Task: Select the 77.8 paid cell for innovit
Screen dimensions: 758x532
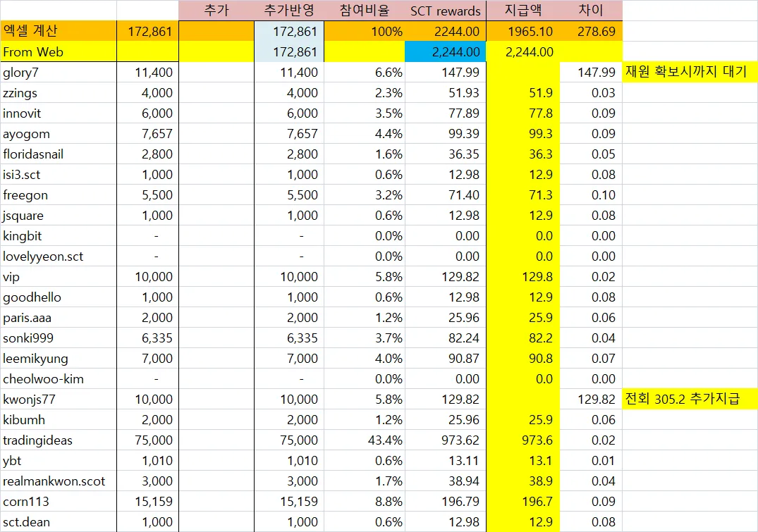Action: coord(523,113)
